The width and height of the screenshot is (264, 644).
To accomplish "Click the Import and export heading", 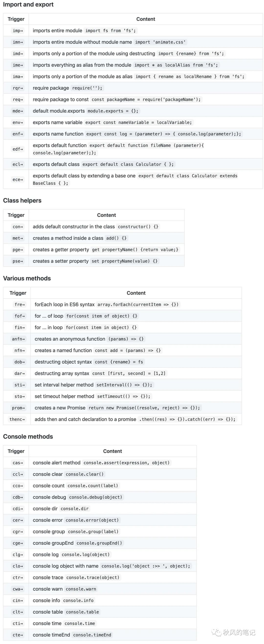I will coord(28,4).
